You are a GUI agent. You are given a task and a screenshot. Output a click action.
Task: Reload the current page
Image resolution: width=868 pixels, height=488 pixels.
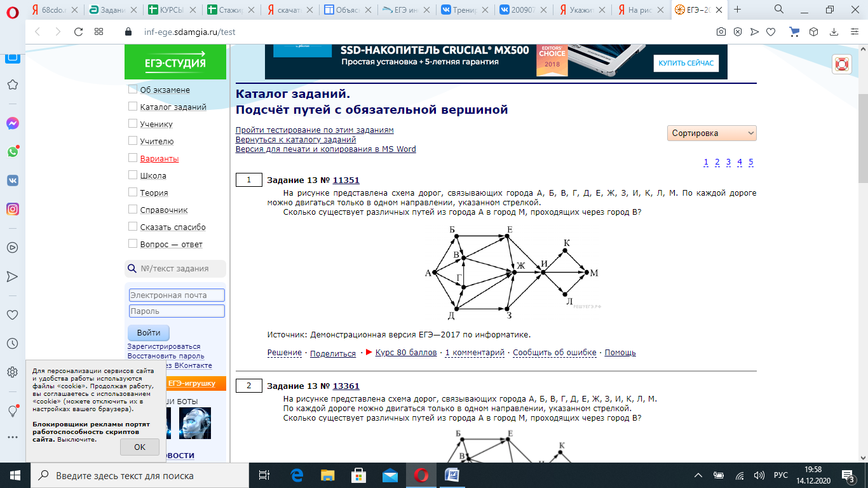pos(78,32)
